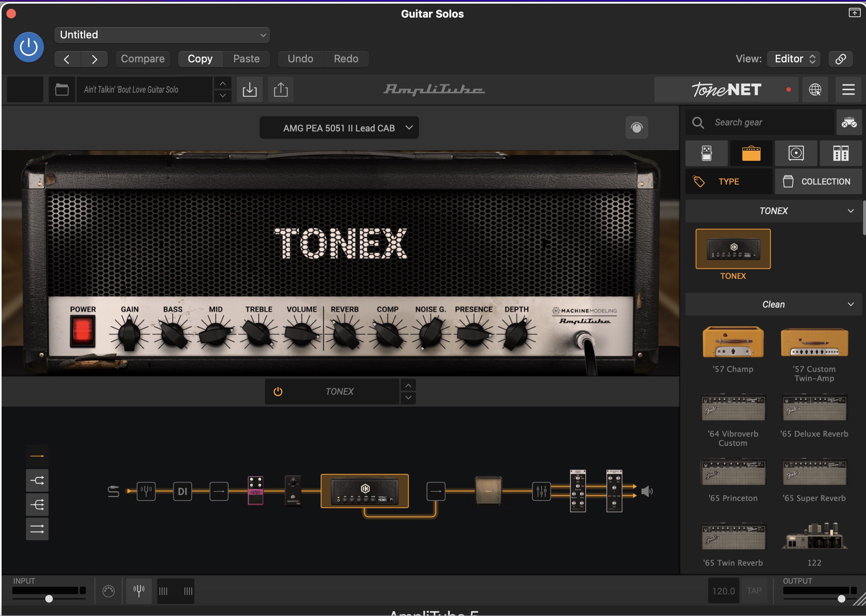The height and width of the screenshot is (616, 866).
Task: Select the TONEX amp thumbnail in the browser
Action: tap(733, 249)
